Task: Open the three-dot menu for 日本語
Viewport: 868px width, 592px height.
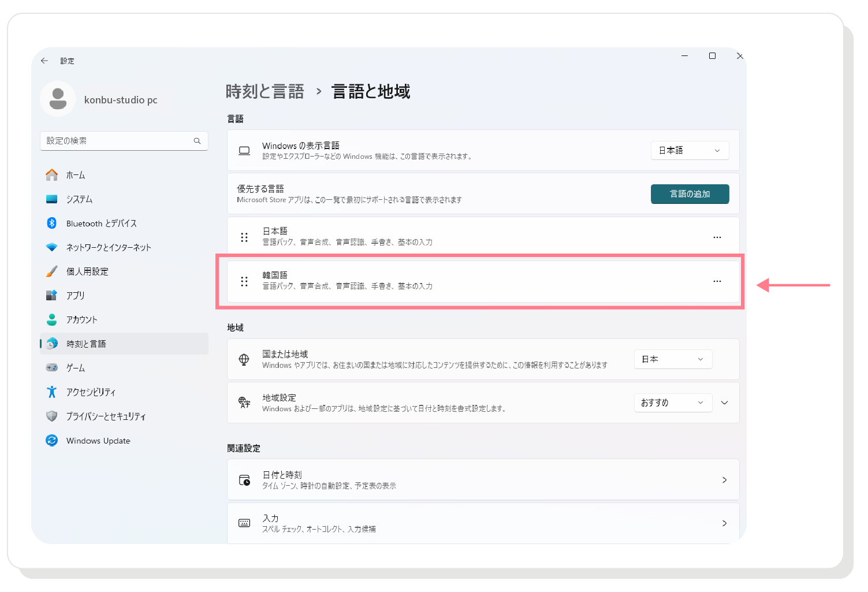Action: [717, 237]
